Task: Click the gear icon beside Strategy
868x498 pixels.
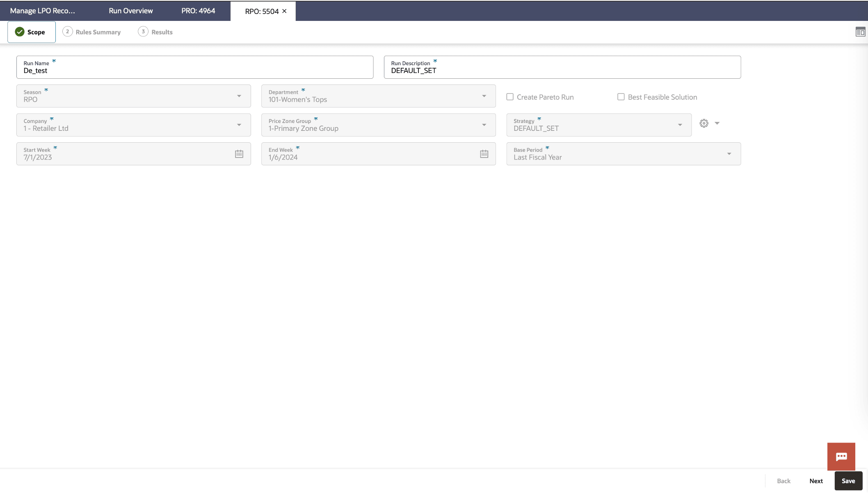Action: tap(703, 123)
